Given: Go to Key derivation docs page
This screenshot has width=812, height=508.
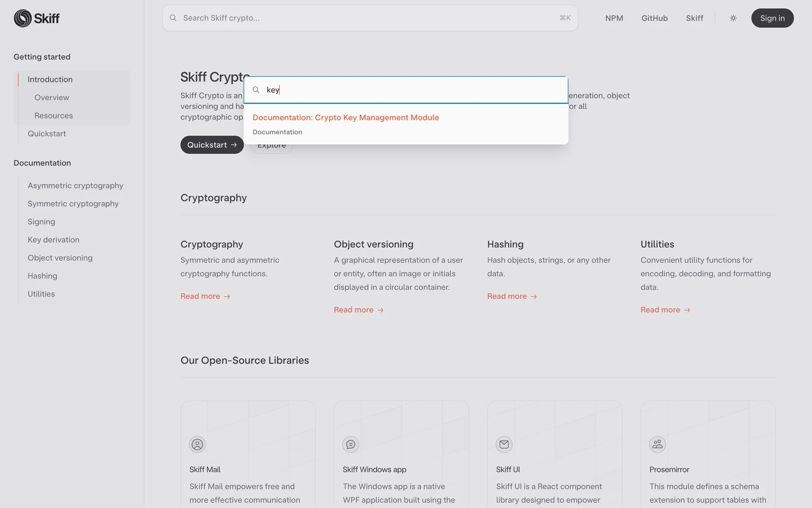Looking at the screenshot, I should [x=53, y=240].
